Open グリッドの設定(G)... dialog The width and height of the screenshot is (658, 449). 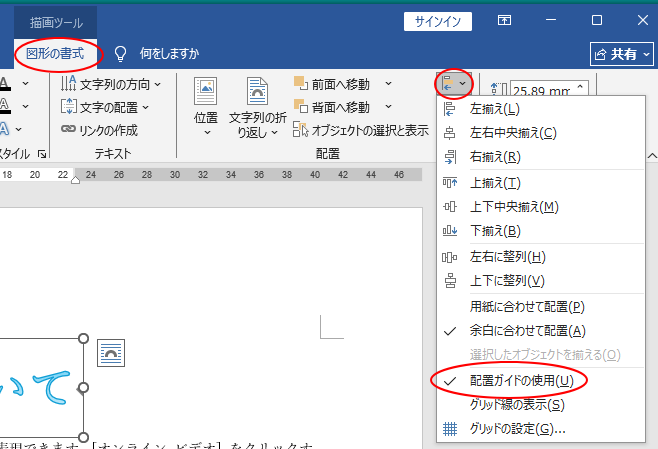(540, 429)
